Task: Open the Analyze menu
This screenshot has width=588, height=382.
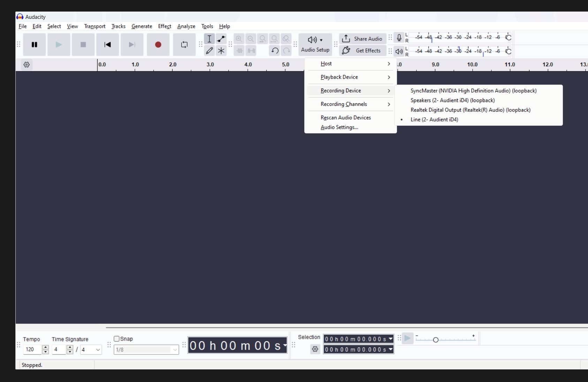Action: tap(186, 26)
